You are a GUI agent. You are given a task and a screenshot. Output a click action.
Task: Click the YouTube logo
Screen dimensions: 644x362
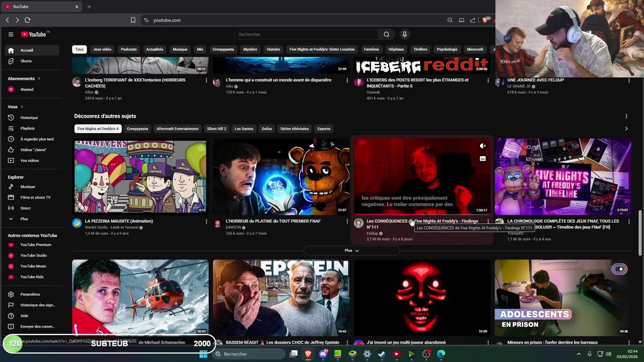(x=34, y=34)
